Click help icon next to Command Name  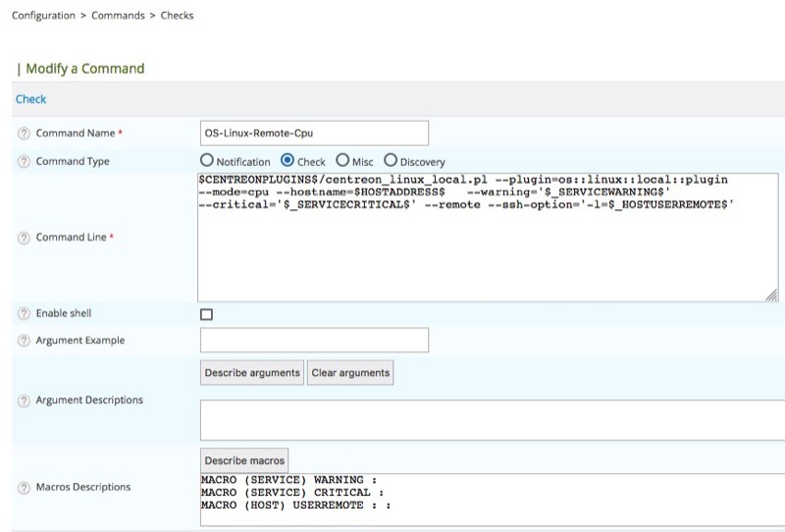point(23,133)
